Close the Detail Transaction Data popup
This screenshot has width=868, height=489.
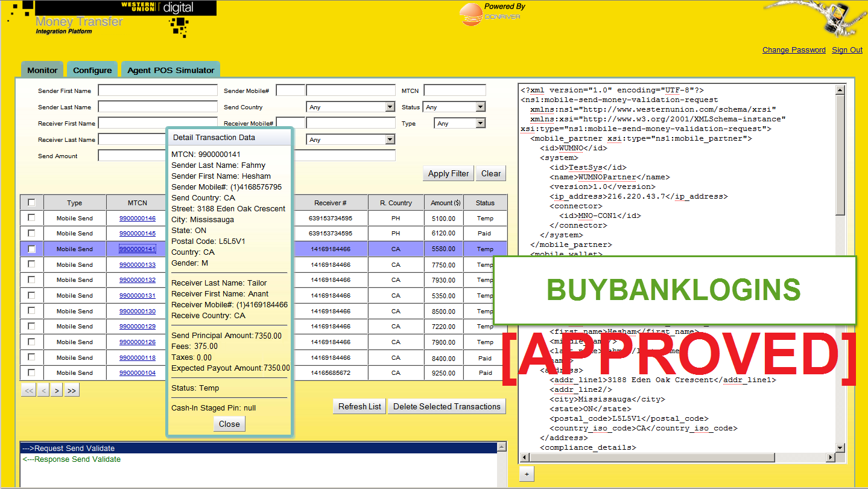[x=229, y=424]
